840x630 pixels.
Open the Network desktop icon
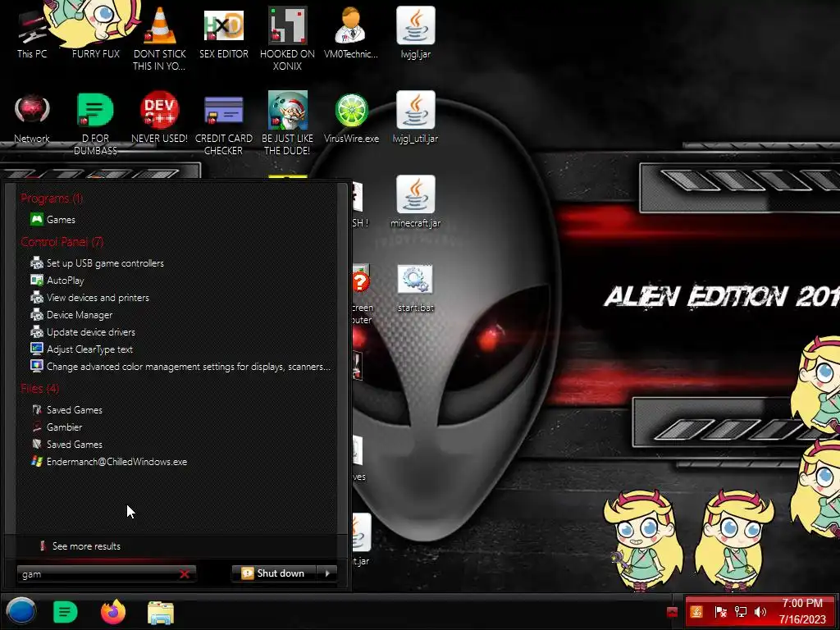[x=32, y=118]
